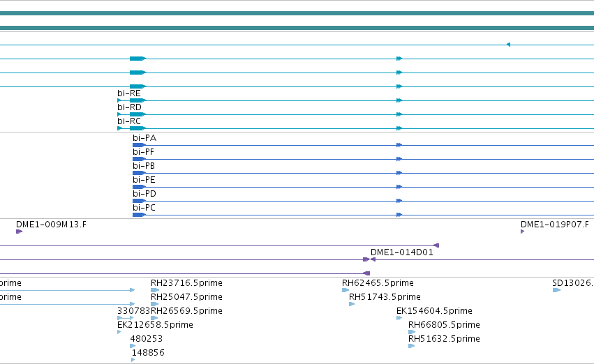Select EK154604.5prime EST label
The image size is (594, 364).
pos(434,312)
